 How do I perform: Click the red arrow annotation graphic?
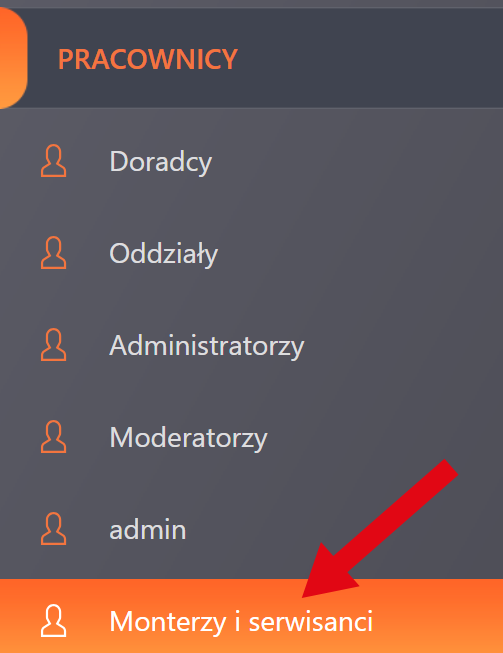(380, 528)
